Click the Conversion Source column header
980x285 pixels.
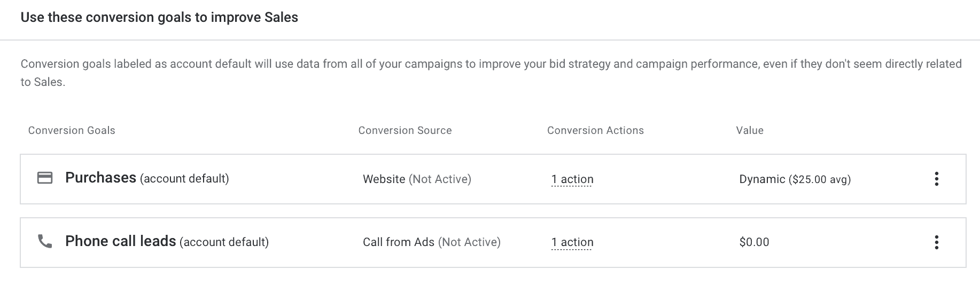(405, 131)
